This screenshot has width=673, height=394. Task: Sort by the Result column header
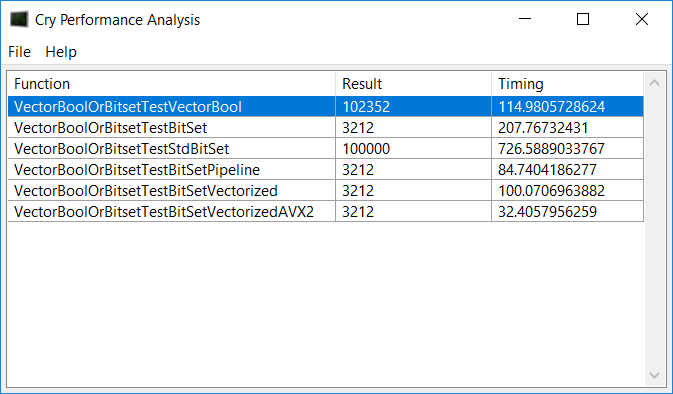click(413, 84)
